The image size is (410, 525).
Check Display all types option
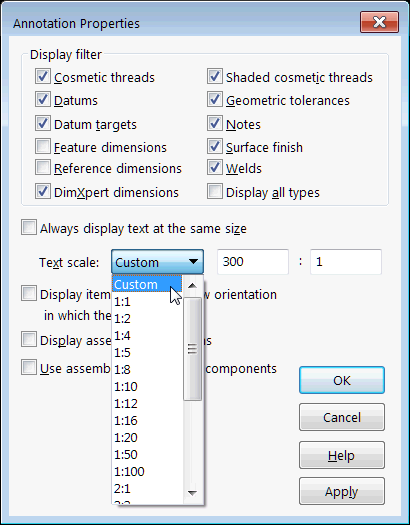coord(215,192)
